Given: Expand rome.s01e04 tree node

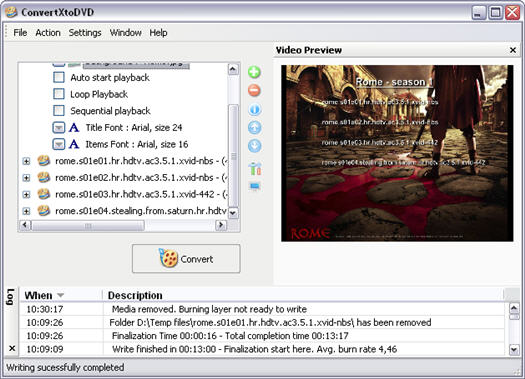Looking at the screenshot, I should 26,211.
